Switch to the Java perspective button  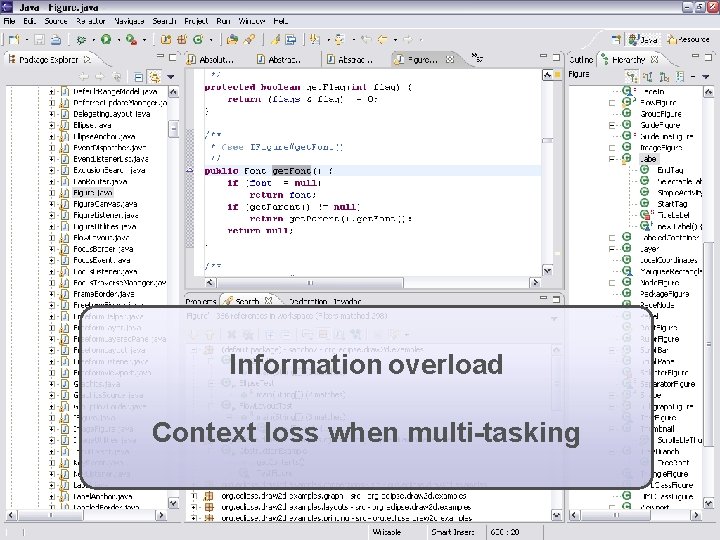pos(643,40)
